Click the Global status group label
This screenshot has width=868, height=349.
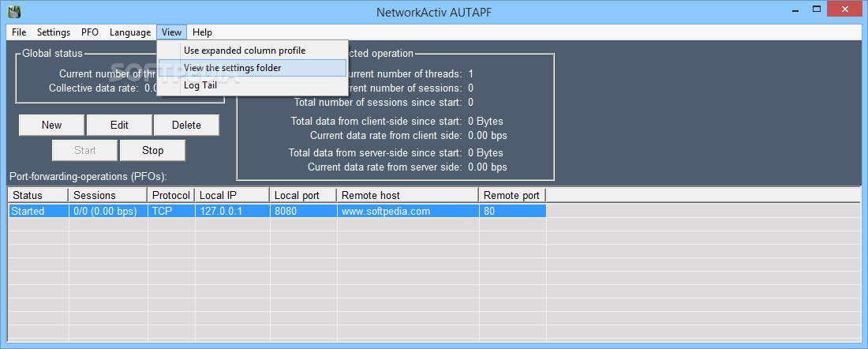click(x=52, y=54)
